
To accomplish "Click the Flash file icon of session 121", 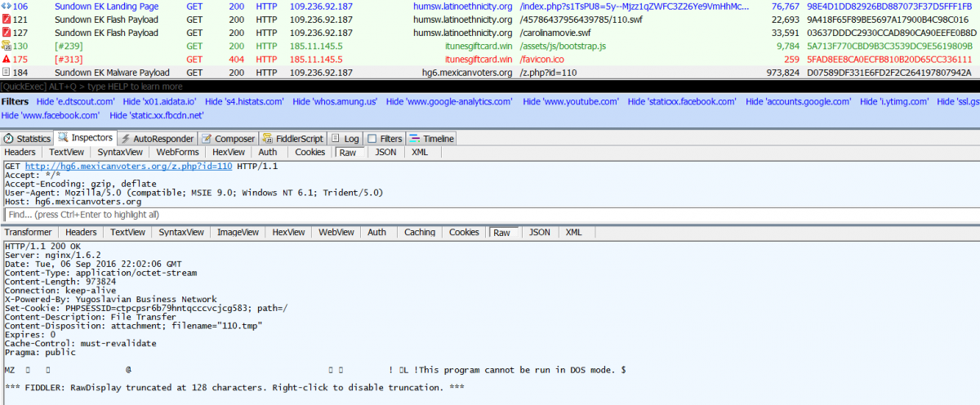I will pos(7,20).
